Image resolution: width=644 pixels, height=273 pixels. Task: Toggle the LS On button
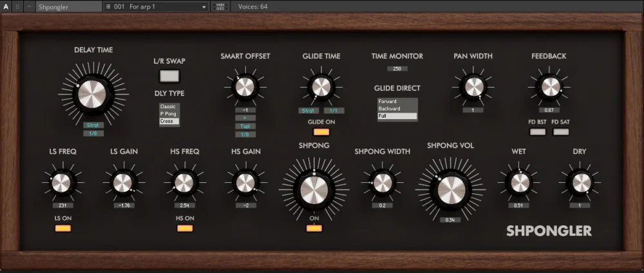click(x=63, y=229)
